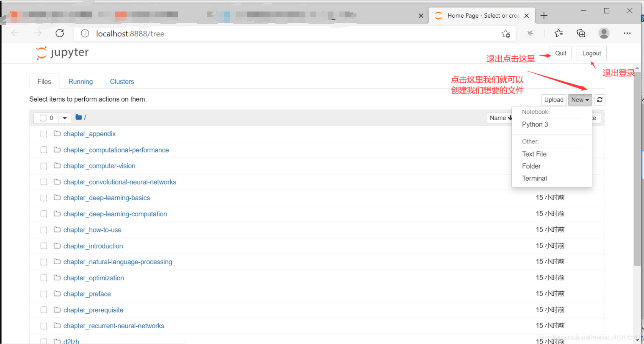Click the Jupyter logo
The height and width of the screenshot is (344, 644).
coord(62,53)
